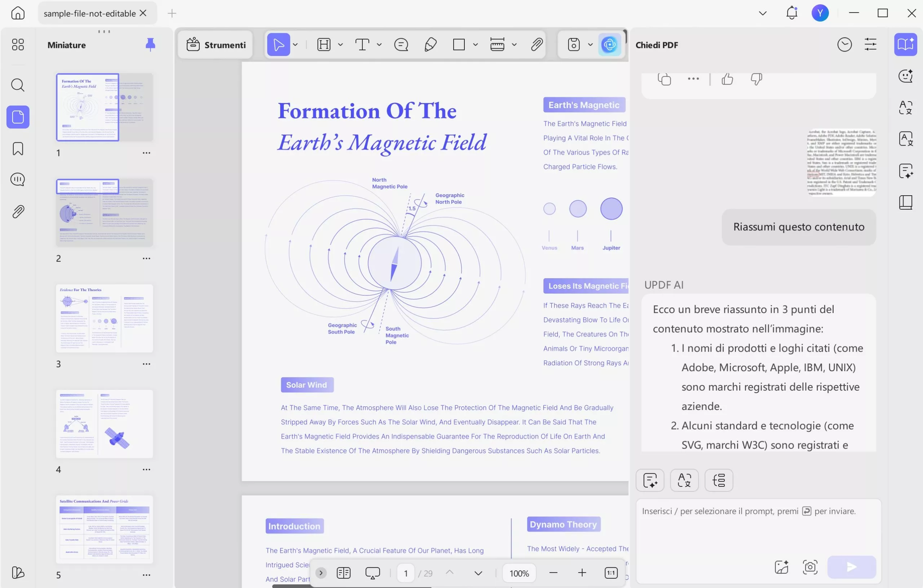This screenshot has height=588, width=923.
Task: Click the sign tool at sidebar bottom
Action: [18, 573]
